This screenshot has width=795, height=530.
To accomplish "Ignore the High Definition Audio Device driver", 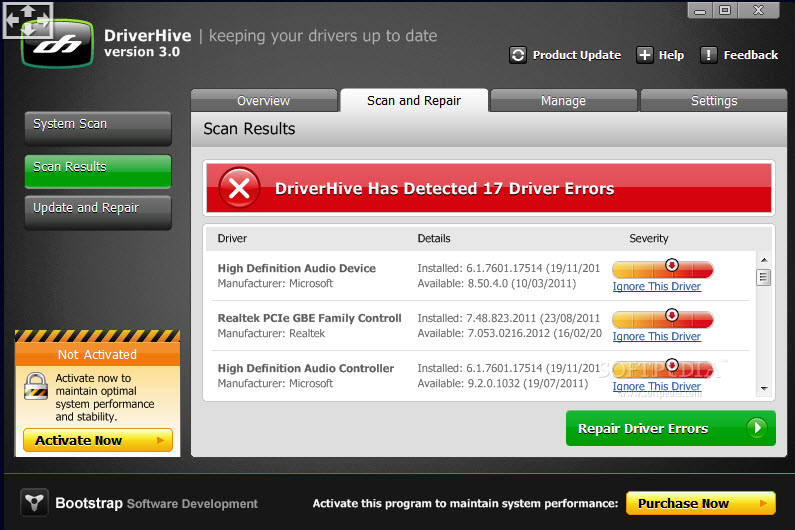I will [x=657, y=287].
